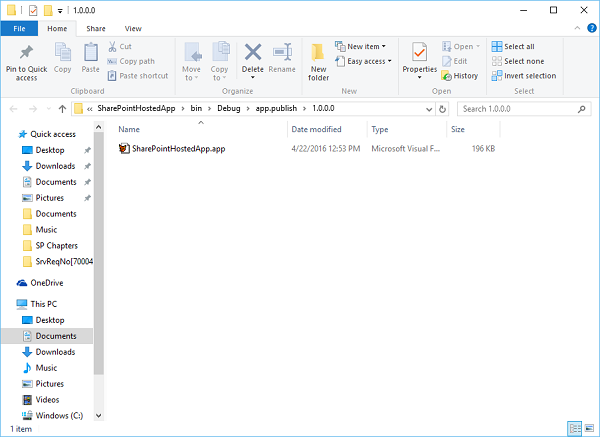The width and height of the screenshot is (600, 437).
Task: Open New item dropdown
Action: pos(360,47)
